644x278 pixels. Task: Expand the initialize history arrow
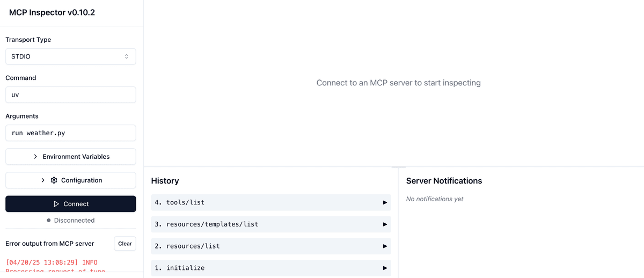click(x=385, y=268)
